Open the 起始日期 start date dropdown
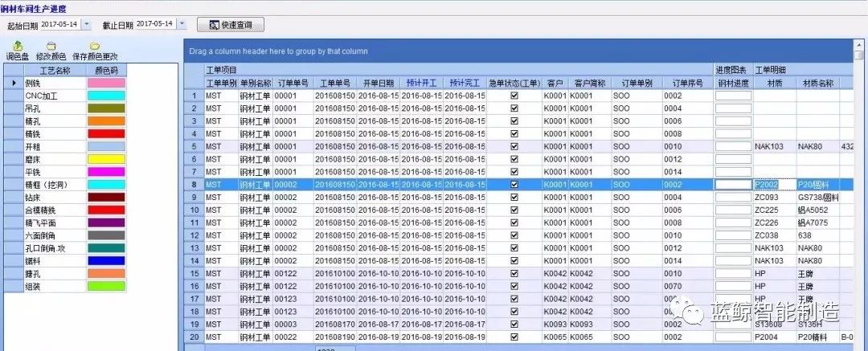Screen dimensions: 868x351 [x=87, y=25]
